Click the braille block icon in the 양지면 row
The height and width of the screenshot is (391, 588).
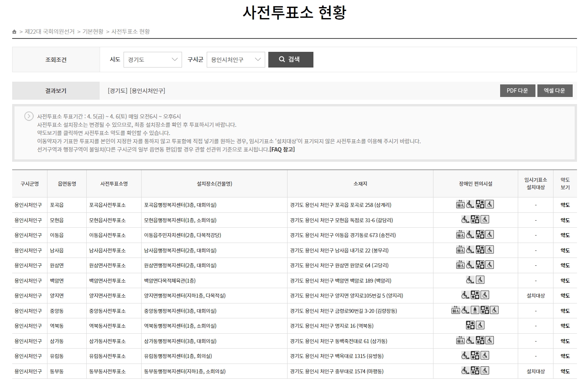(x=475, y=295)
